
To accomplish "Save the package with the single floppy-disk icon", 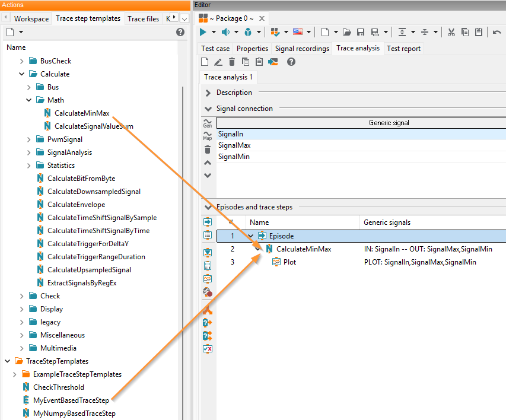I will coord(361,32).
